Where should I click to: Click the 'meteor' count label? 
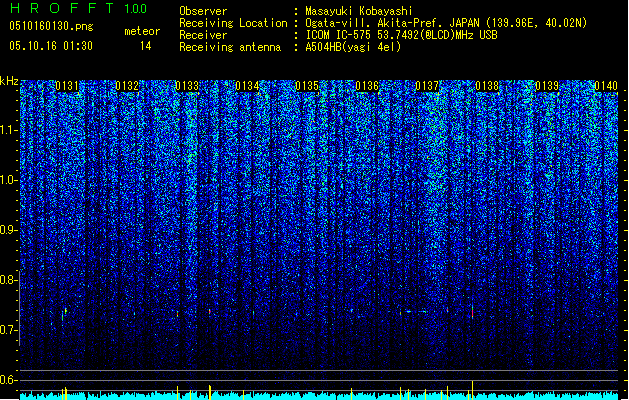point(142,31)
